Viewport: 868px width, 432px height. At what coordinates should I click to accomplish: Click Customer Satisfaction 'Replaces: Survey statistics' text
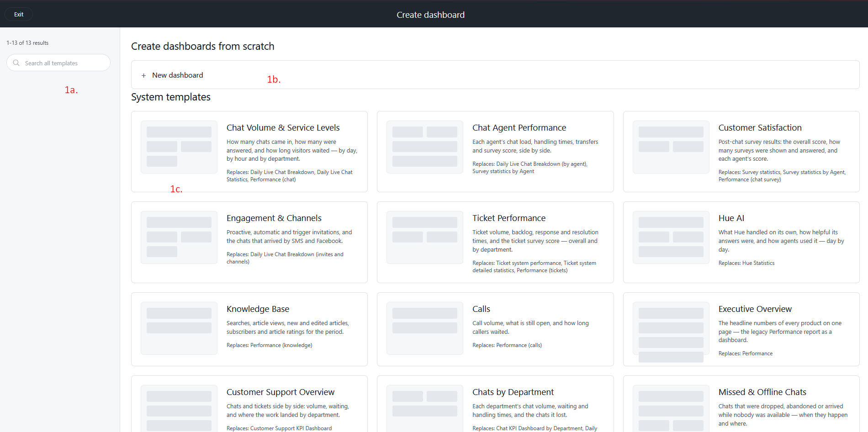[x=782, y=176]
